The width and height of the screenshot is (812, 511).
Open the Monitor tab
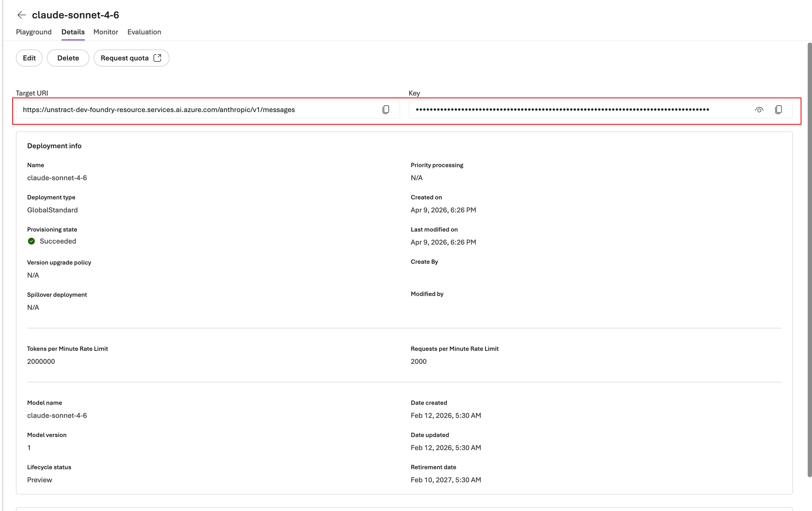pos(106,32)
